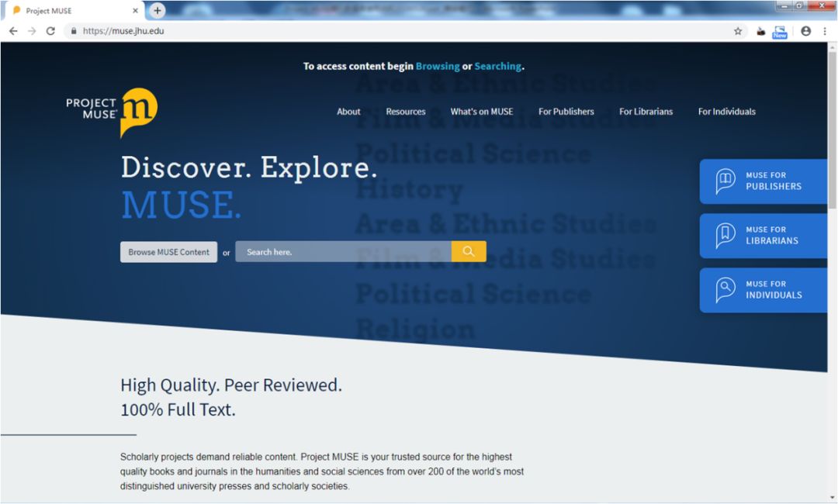Click the vertical page scrollbar thumb

coord(832,131)
